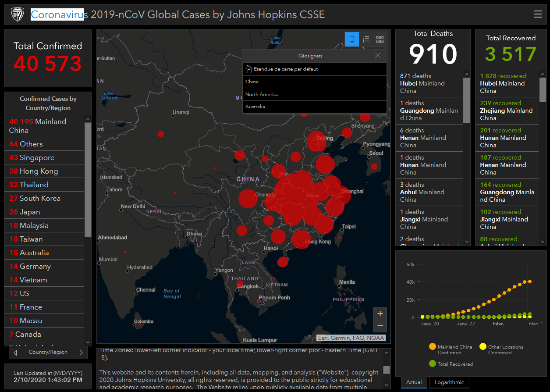Select the 14 Germany row
The height and width of the screenshot is (392, 550).
(44, 266)
